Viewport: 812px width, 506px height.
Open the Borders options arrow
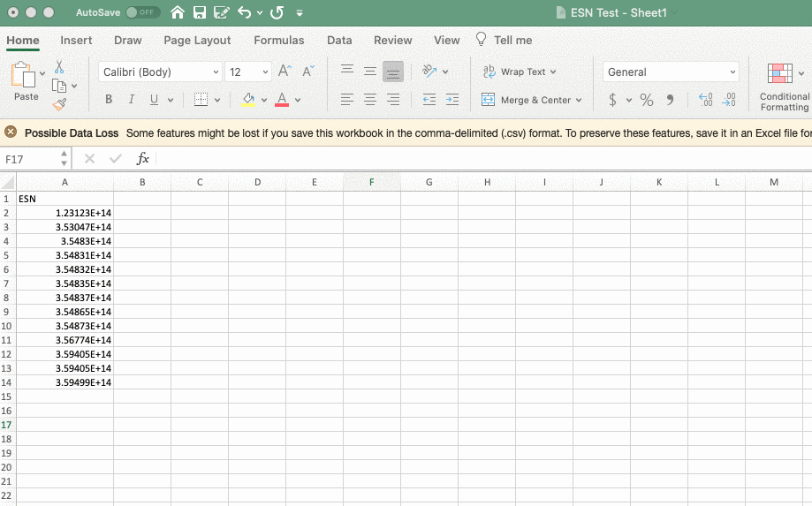[217, 100]
